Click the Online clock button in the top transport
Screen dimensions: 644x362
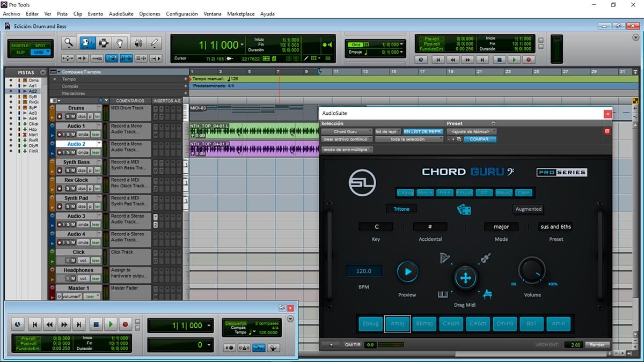coord(421,60)
